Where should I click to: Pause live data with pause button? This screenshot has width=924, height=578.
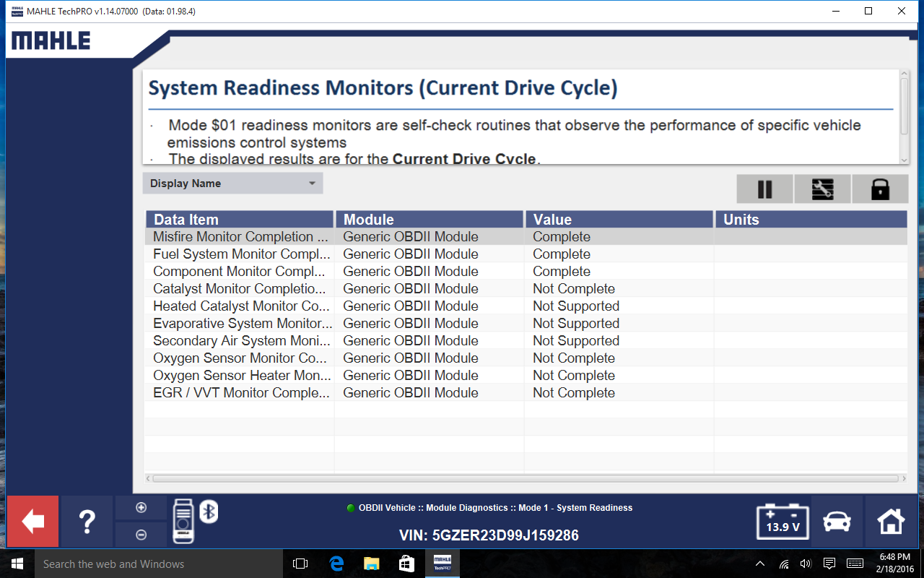point(764,189)
